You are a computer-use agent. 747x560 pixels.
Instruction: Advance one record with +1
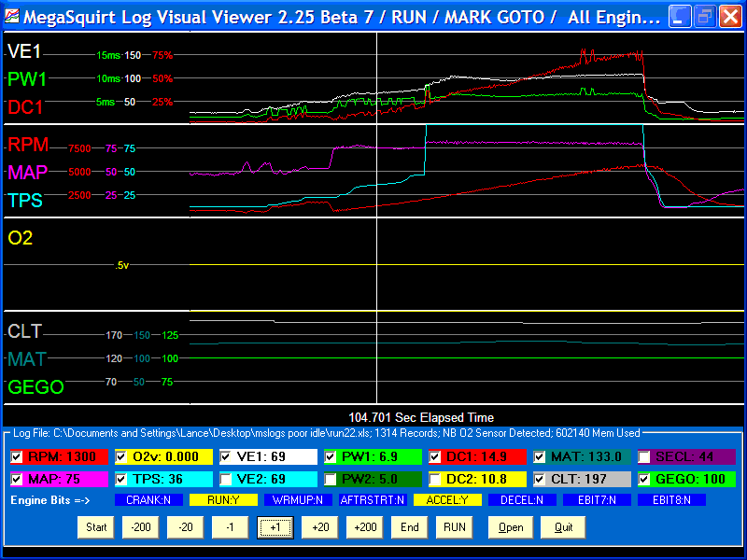[x=275, y=527]
